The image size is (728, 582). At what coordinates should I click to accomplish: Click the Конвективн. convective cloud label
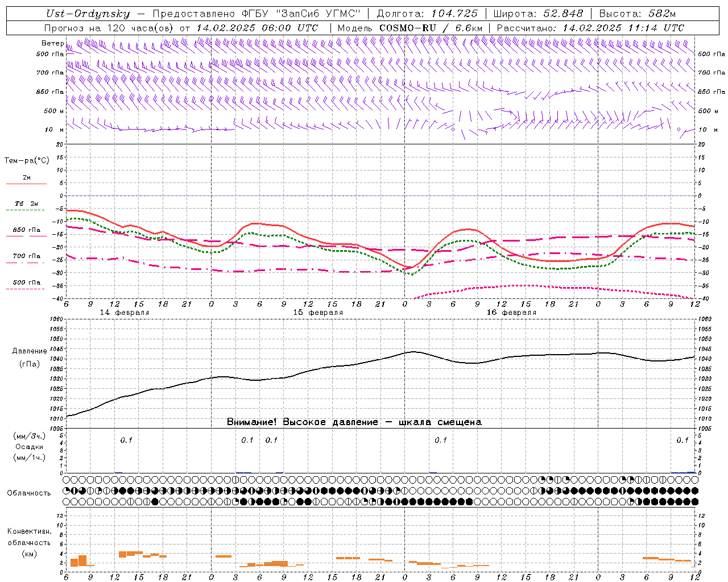tap(29, 531)
